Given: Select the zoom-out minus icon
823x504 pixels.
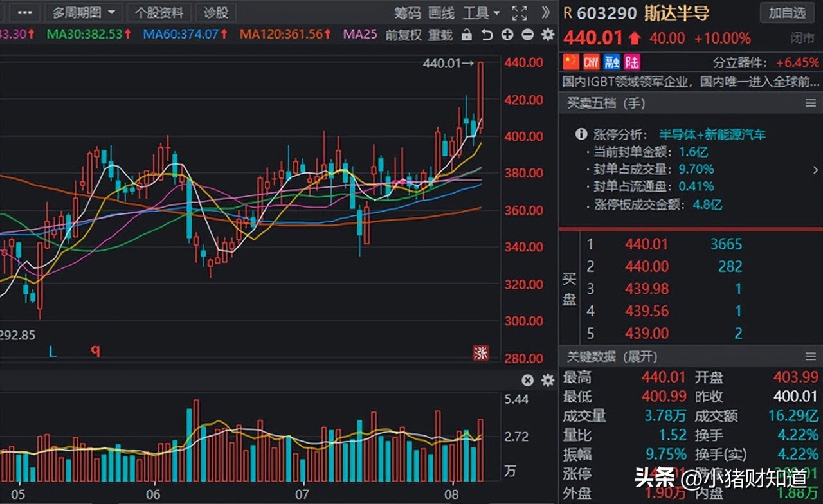Looking at the screenshot, I should (x=526, y=36).
